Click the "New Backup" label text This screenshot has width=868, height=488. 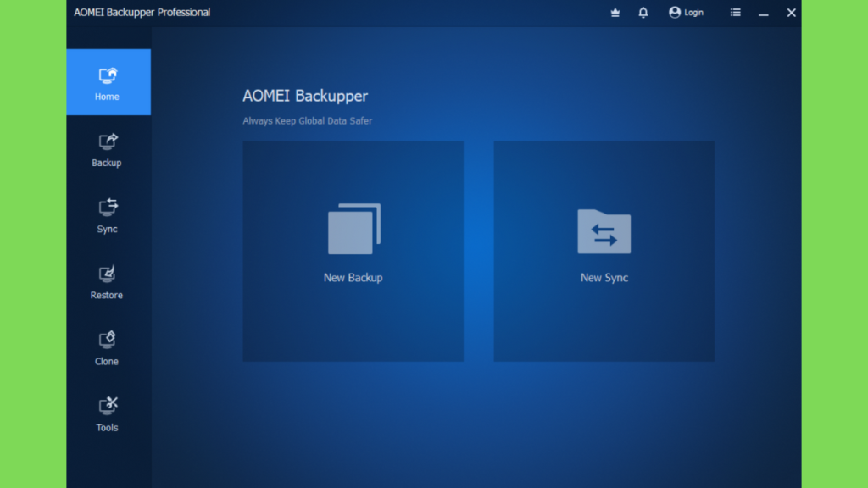point(353,278)
